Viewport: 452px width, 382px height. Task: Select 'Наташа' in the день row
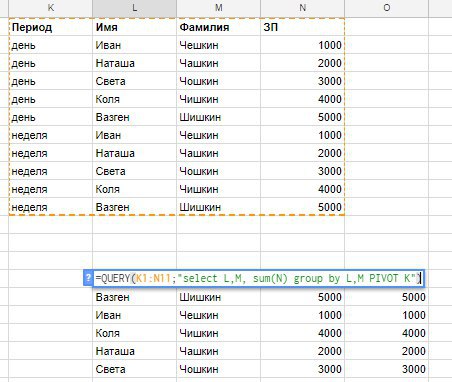click(x=135, y=63)
